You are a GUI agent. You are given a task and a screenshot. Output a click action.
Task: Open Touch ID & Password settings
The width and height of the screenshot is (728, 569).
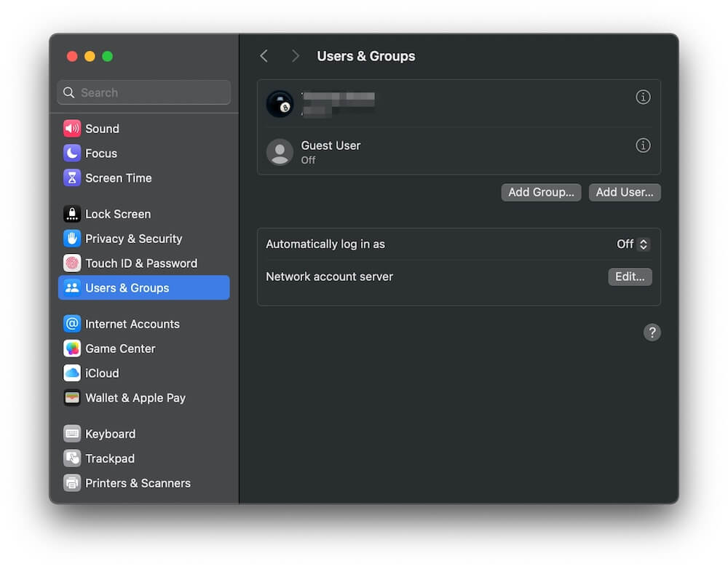(143, 263)
